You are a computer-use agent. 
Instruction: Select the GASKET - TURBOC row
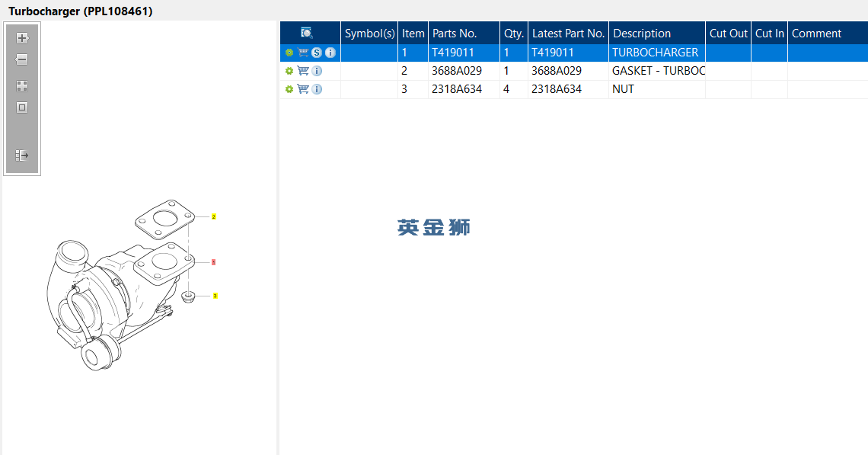(574, 71)
